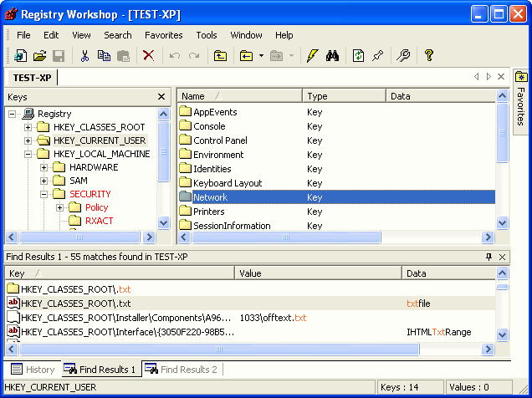The height and width of the screenshot is (398, 532).
Task: Expand the HARDWARE key node
Action: point(43,167)
